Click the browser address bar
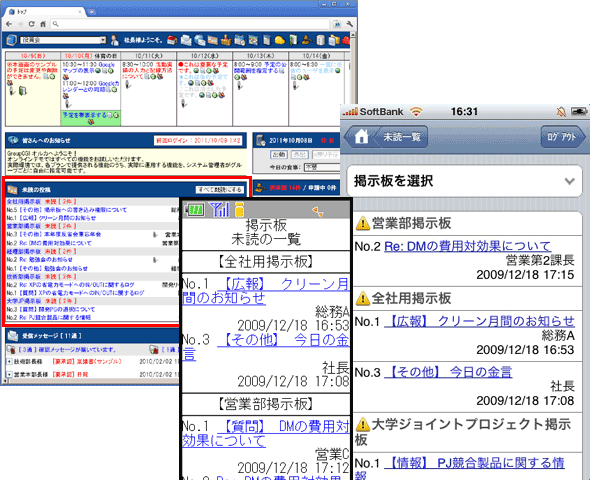The width and height of the screenshot is (590, 480). coord(190,24)
